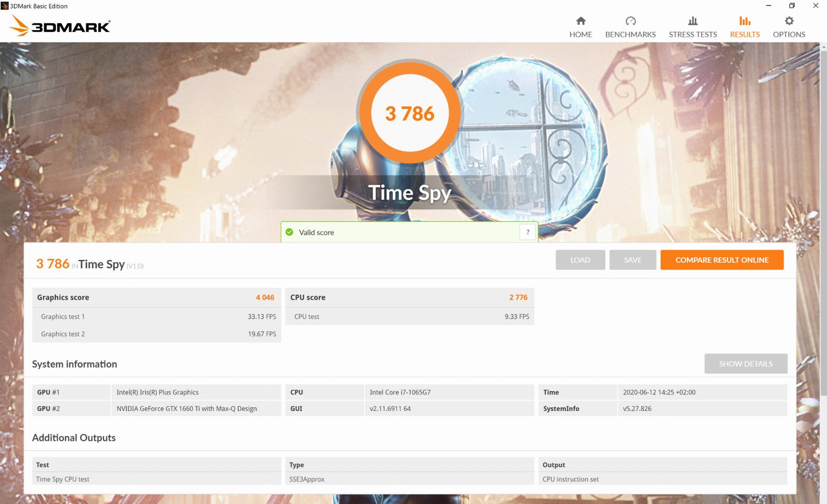Viewport: 827px width, 504px height.
Task: Select the Benchmarks tab label
Action: (630, 35)
